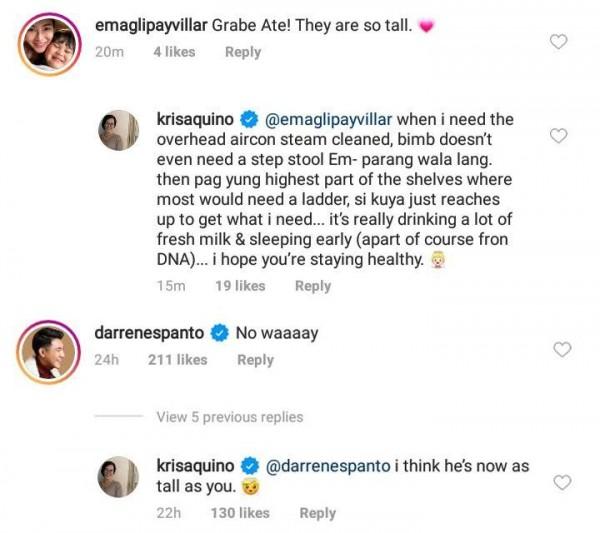Like darrenespanto's "No waaaay" comment
This screenshot has height=533, width=600.
(561, 349)
